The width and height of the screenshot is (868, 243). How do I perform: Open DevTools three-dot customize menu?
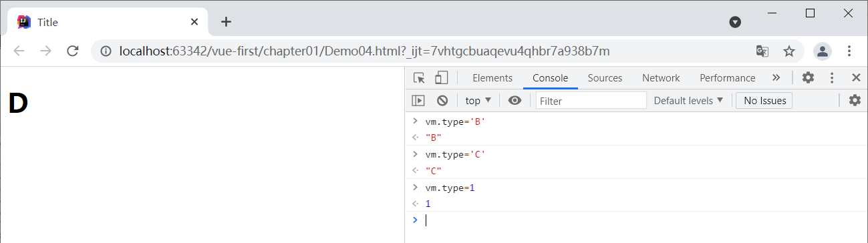pos(832,77)
